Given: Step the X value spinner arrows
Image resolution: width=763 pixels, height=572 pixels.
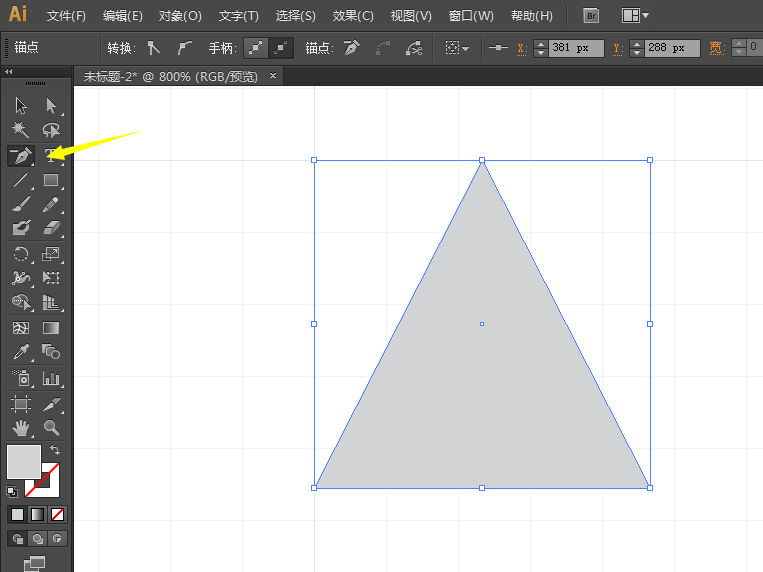Looking at the screenshot, I should coord(541,48).
